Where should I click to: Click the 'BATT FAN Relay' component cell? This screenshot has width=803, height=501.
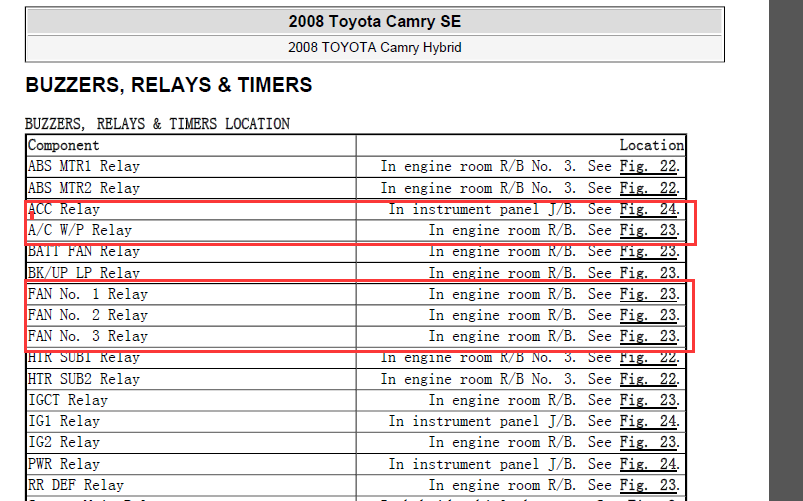click(x=191, y=252)
